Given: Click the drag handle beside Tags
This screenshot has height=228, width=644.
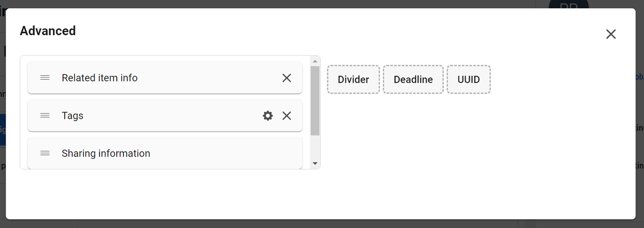Looking at the screenshot, I should point(45,116).
